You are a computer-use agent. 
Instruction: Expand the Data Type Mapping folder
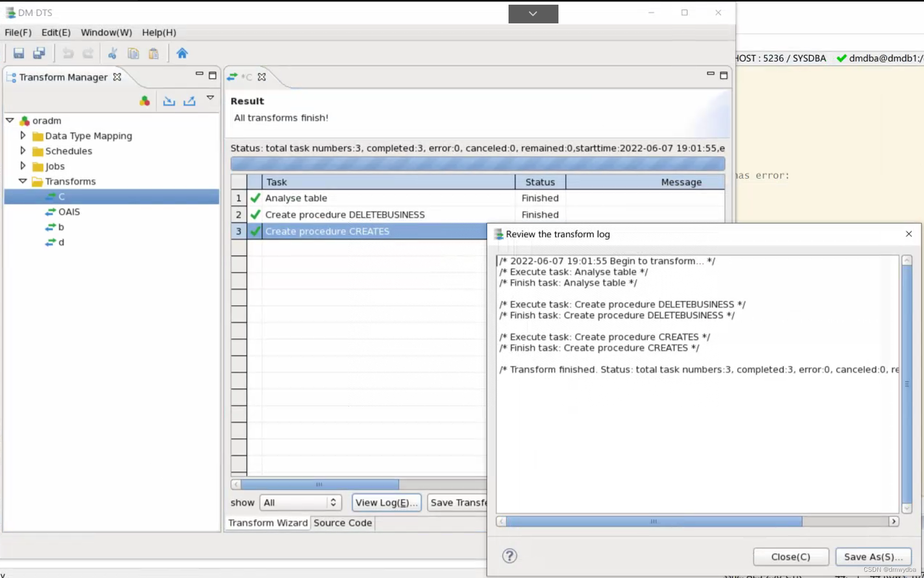pos(23,135)
